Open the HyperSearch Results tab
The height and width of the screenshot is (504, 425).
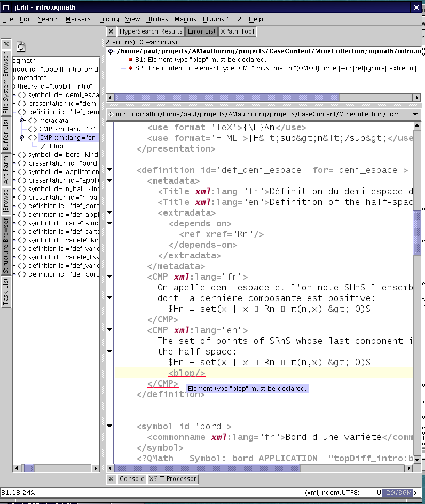(x=151, y=31)
